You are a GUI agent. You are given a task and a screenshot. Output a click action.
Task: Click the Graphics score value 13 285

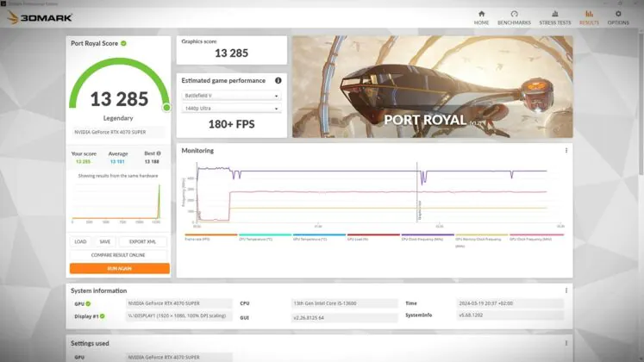pyautogui.click(x=232, y=53)
